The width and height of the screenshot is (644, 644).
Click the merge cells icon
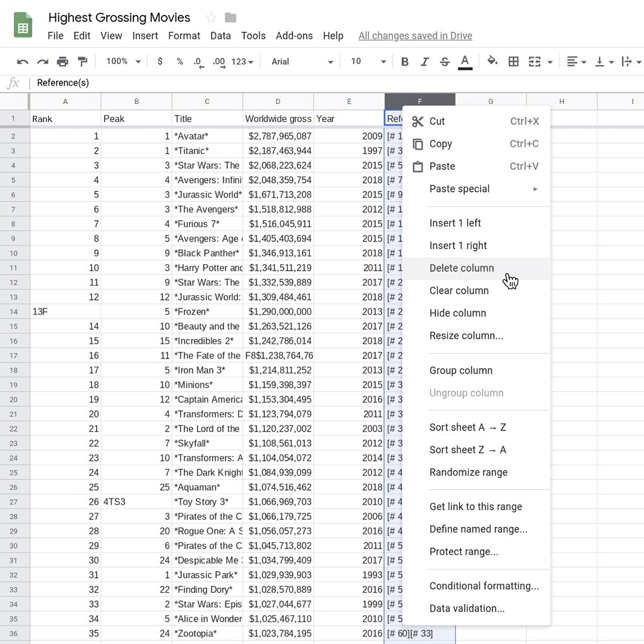pyautogui.click(x=534, y=61)
